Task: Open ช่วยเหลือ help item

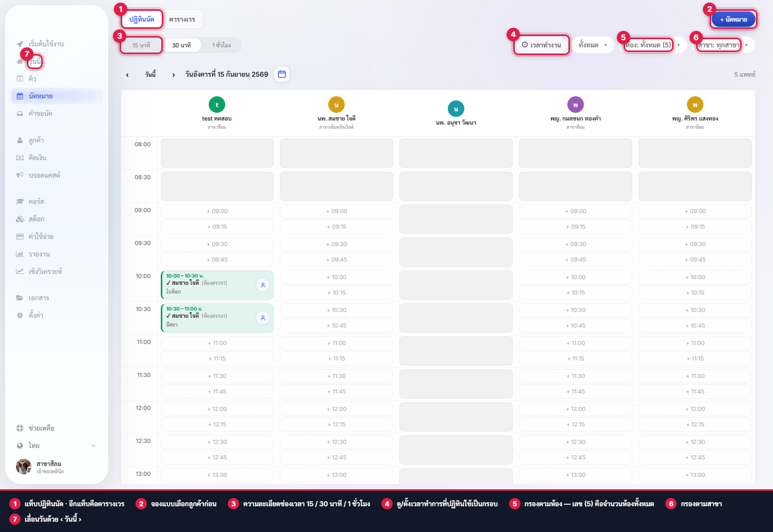Action: point(57,428)
